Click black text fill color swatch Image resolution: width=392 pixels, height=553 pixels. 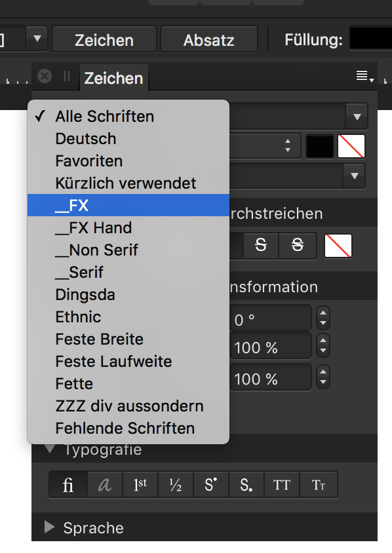click(320, 146)
